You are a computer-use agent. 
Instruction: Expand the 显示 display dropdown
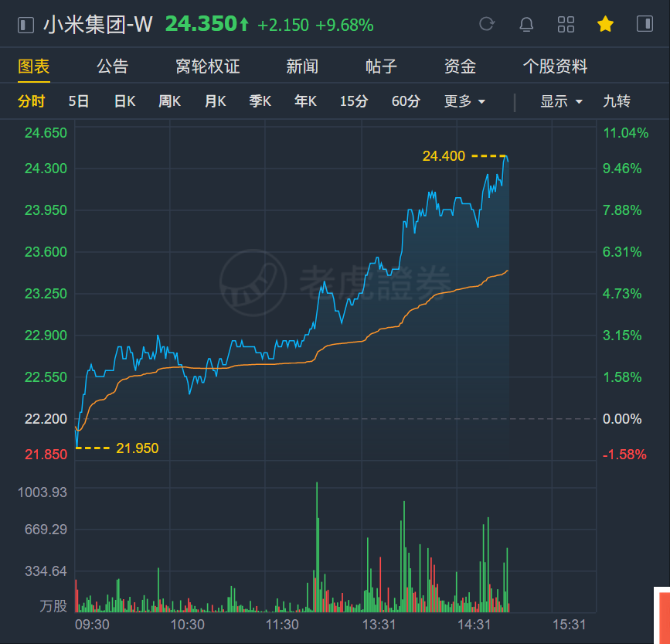[x=561, y=101]
